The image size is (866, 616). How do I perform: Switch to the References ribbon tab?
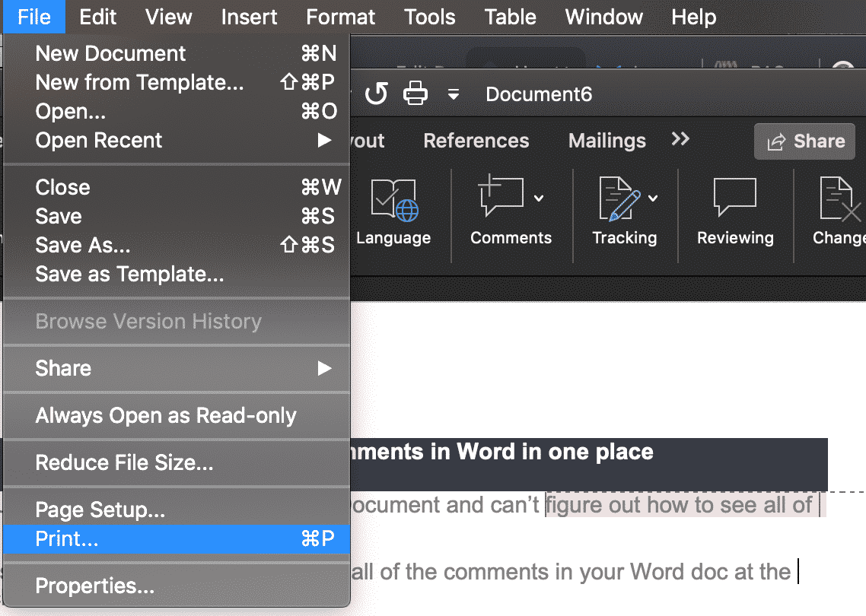[476, 141]
